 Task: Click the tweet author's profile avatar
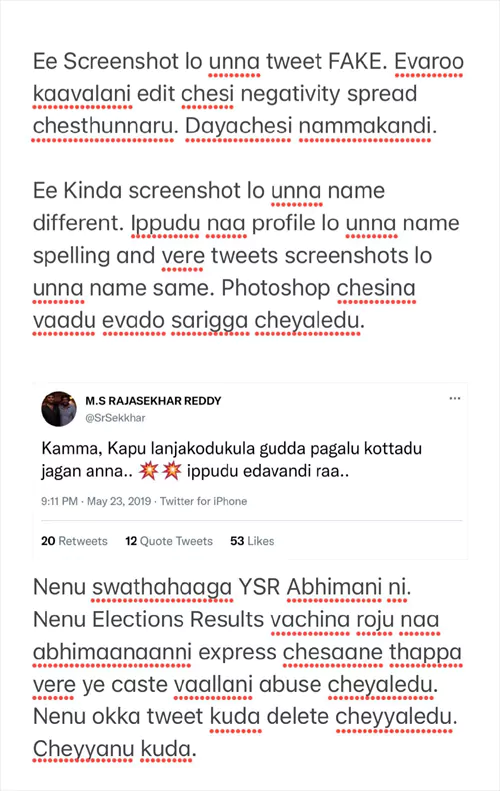[x=59, y=409]
